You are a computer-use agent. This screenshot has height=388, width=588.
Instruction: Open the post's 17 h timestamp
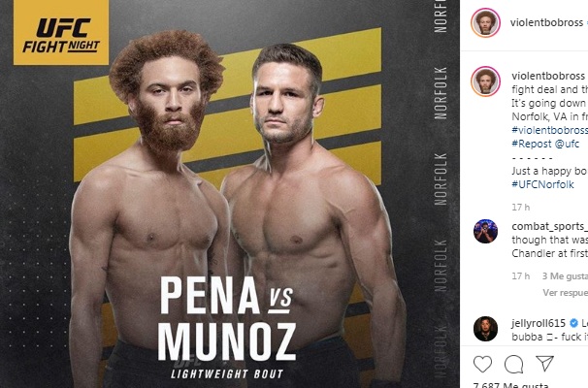coord(521,207)
